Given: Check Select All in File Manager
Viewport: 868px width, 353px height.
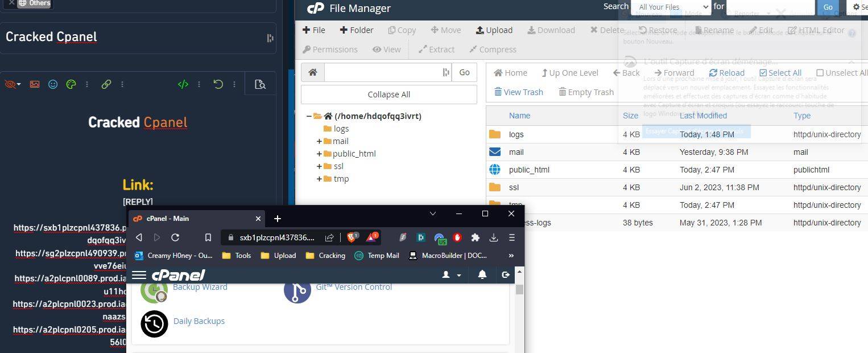Looking at the screenshot, I should tap(780, 72).
